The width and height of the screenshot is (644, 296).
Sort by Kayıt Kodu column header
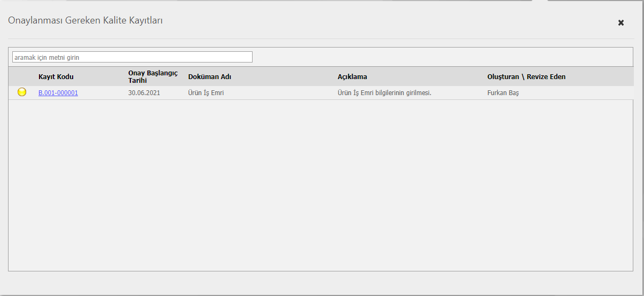(56, 77)
